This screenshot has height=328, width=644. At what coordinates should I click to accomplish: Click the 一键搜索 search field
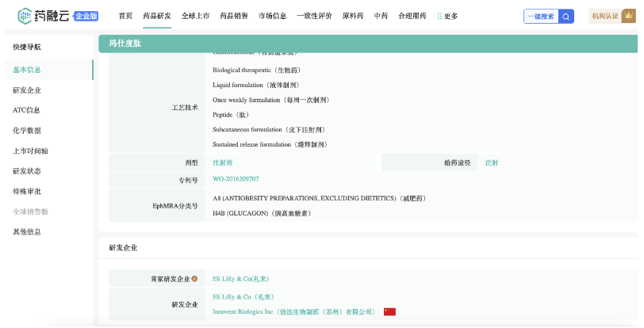pos(541,16)
